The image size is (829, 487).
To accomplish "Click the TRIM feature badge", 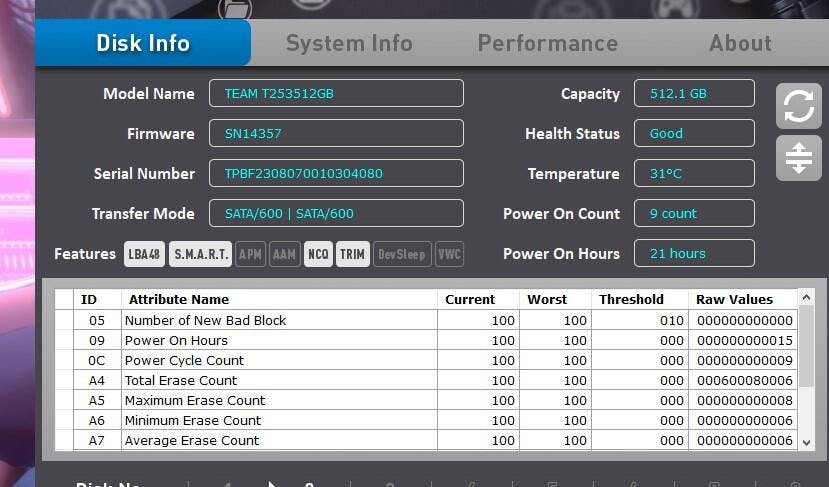I will [x=353, y=254].
